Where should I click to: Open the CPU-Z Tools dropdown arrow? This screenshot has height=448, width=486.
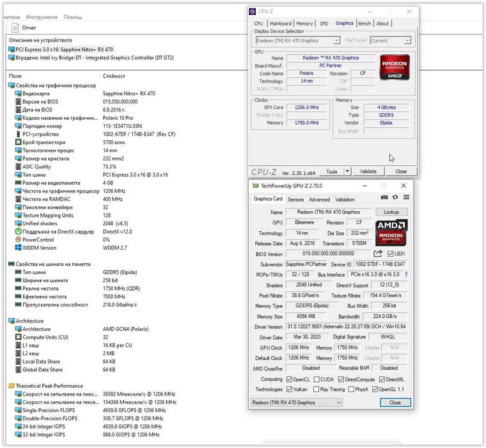pyautogui.click(x=347, y=172)
